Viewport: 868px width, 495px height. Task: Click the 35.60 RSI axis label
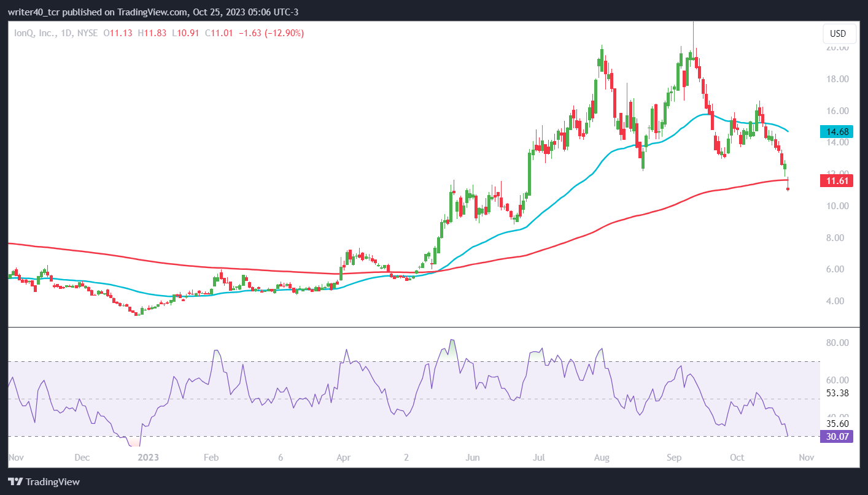[839, 423]
